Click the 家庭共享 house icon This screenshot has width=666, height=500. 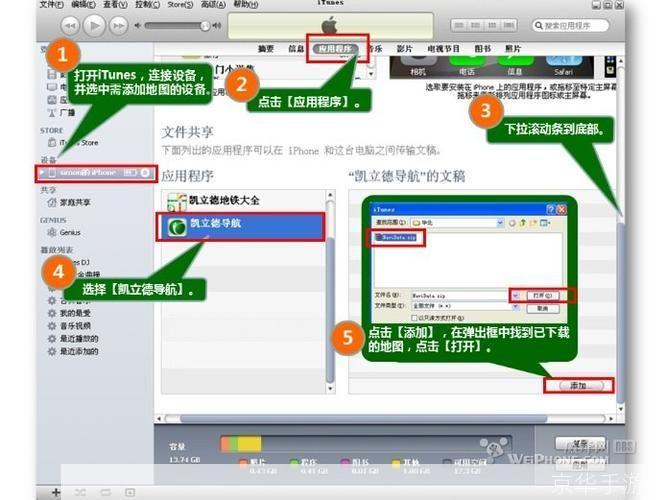click(x=52, y=203)
